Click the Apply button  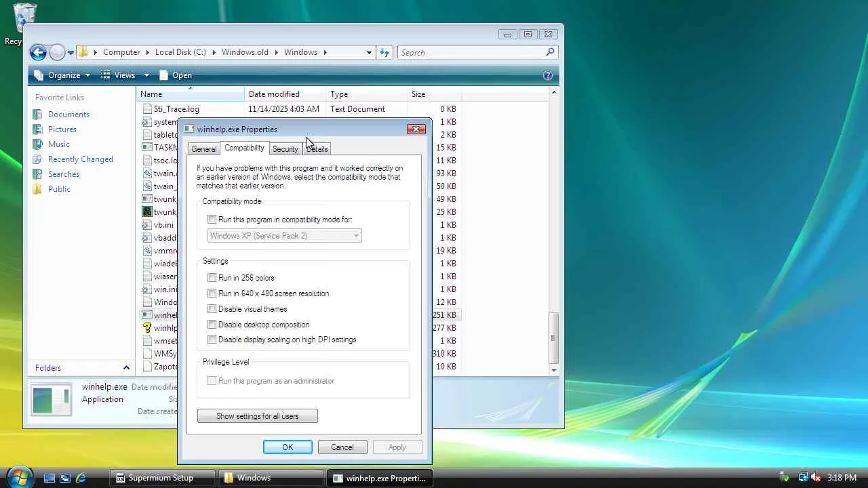[397, 447]
